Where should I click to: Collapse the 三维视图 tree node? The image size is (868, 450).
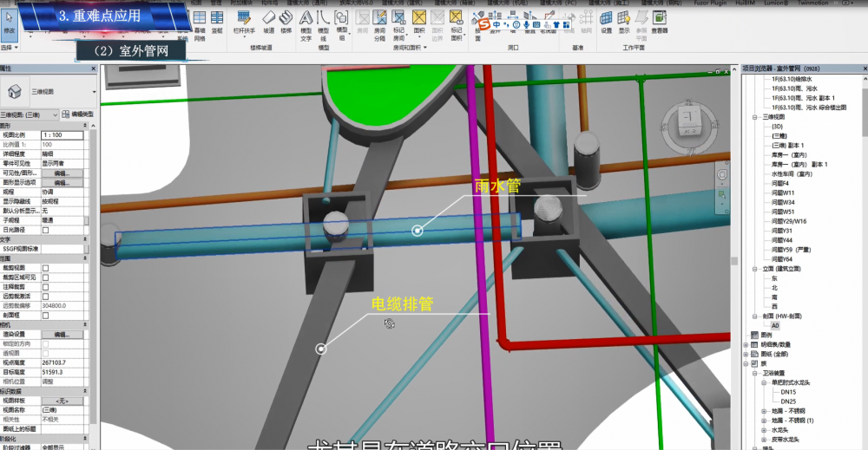click(x=754, y=116)
